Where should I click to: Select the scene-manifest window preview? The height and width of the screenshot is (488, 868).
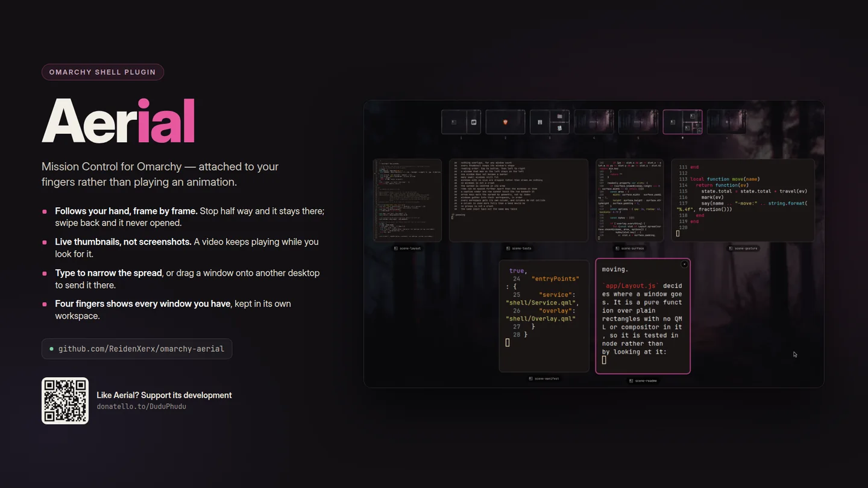click(544, 316)
